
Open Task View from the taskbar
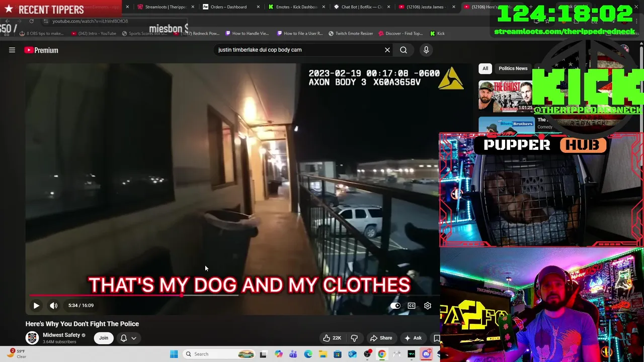263,354
